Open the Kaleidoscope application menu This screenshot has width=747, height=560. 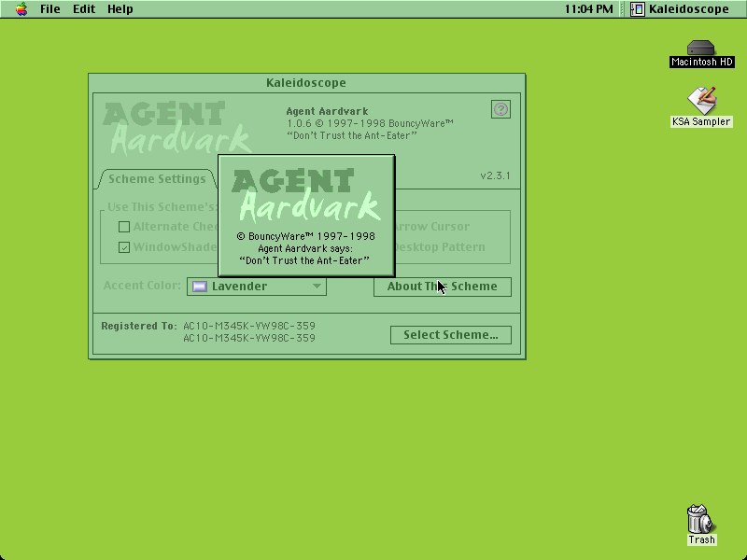click(x=680, y=9)
